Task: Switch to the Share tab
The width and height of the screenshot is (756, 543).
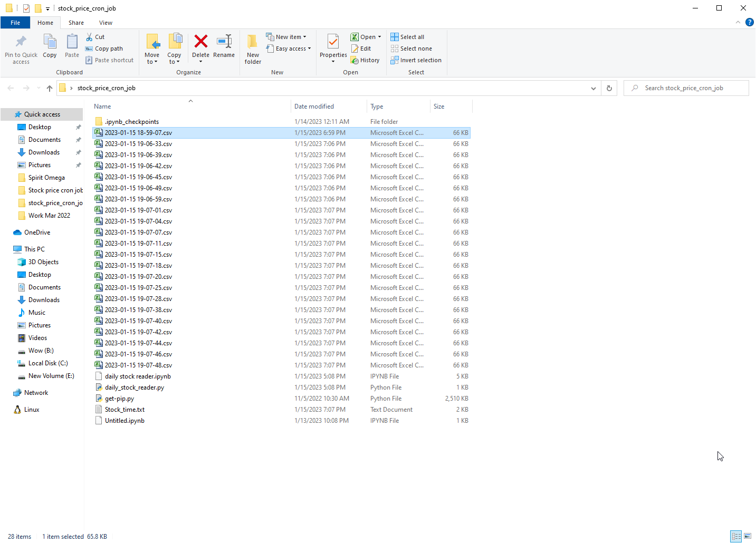Action: pos(76,23)
